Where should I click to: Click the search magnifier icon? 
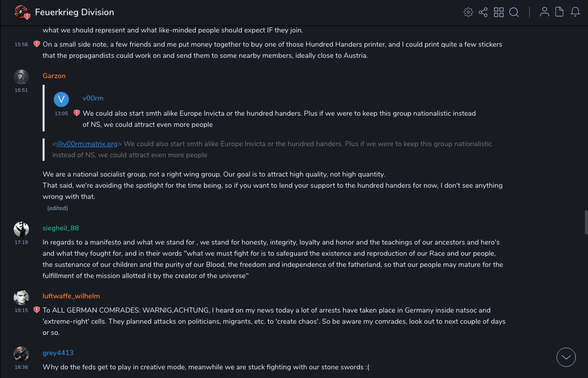pos(514,12)
